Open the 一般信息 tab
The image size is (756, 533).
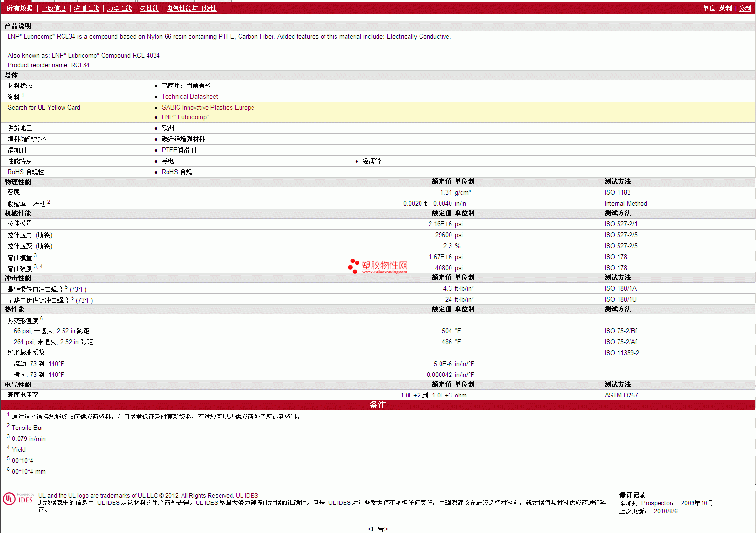(53, 9)
